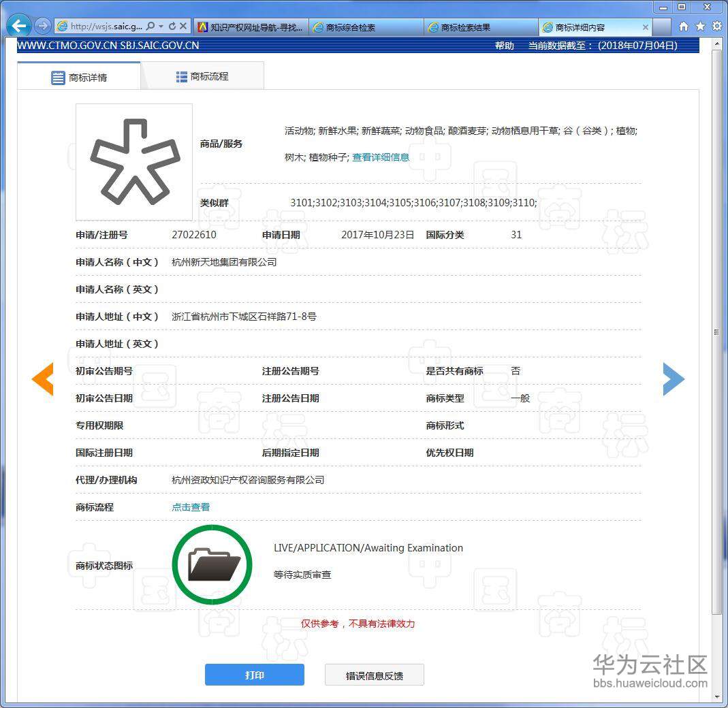Open the 商标检索结果 browser tab
The width and height of the screenshot is (728, 708).
479,25
